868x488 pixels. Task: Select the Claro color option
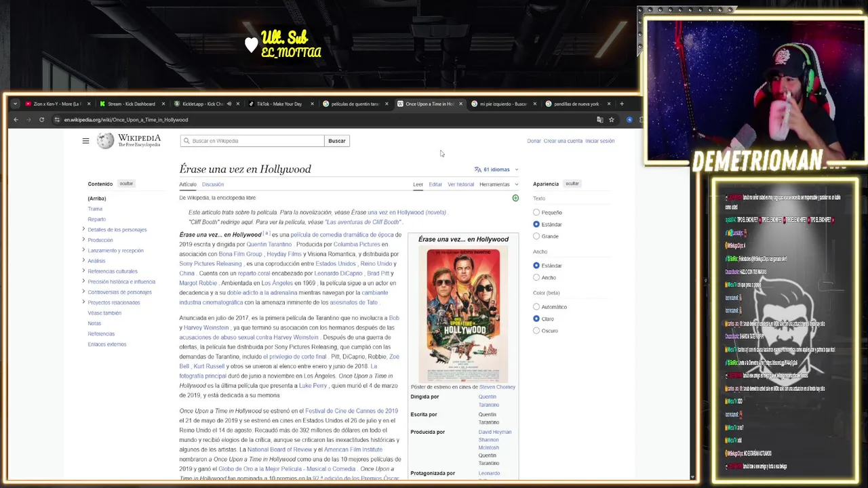coord(536,319)
